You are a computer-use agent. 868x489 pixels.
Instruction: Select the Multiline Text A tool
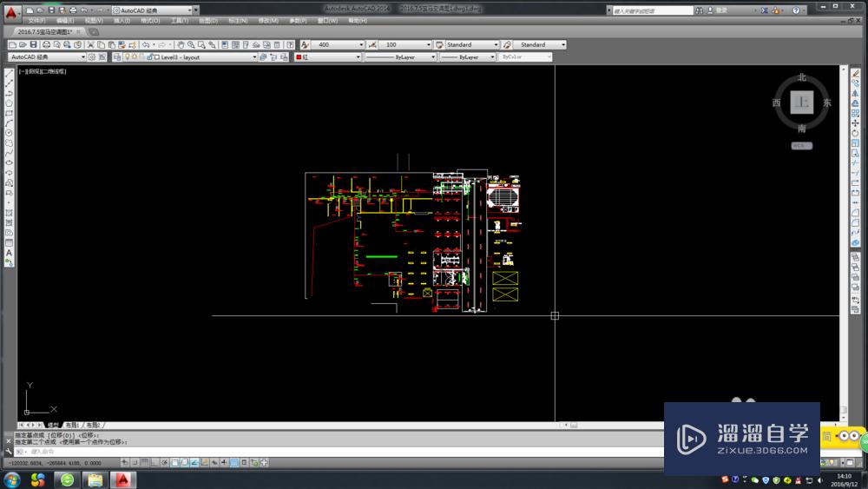9,253
